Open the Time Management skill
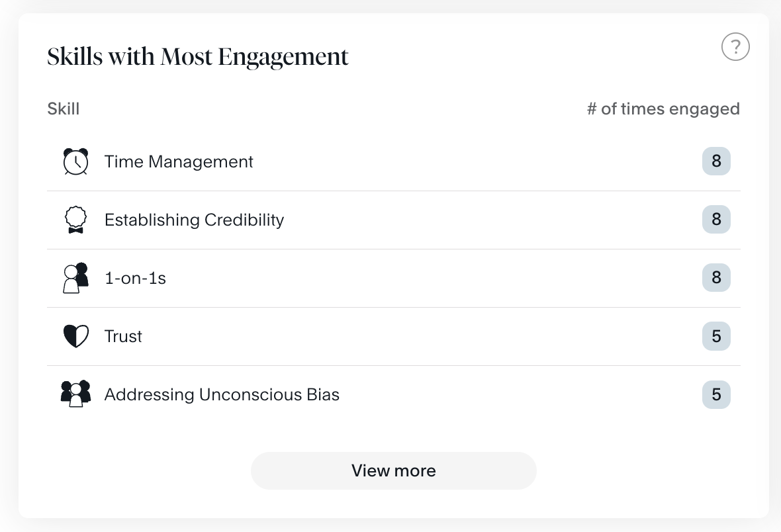Screen dimensions: 781x532 coord(179,161)
